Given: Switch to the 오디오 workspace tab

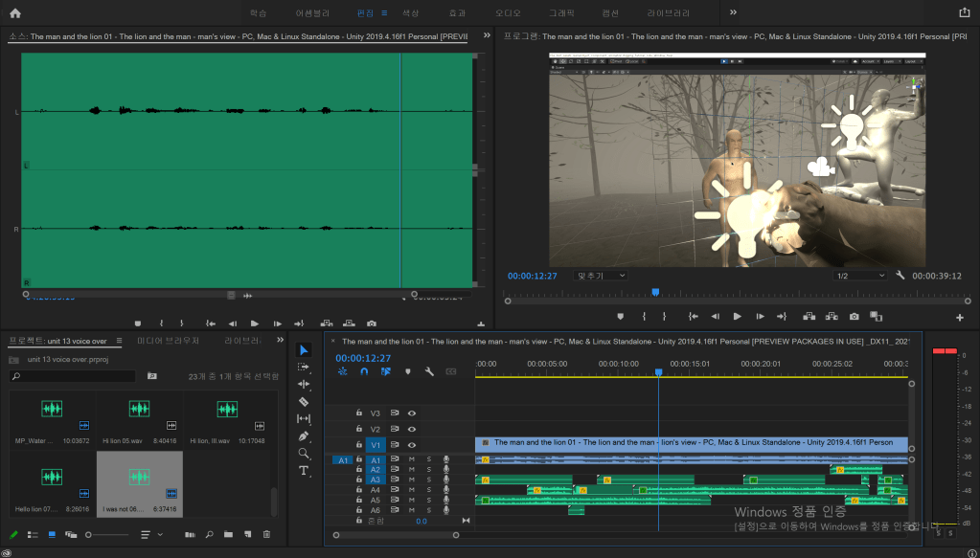Looking at the screenshot, I should pyautogui.click(x=508, y=13).
